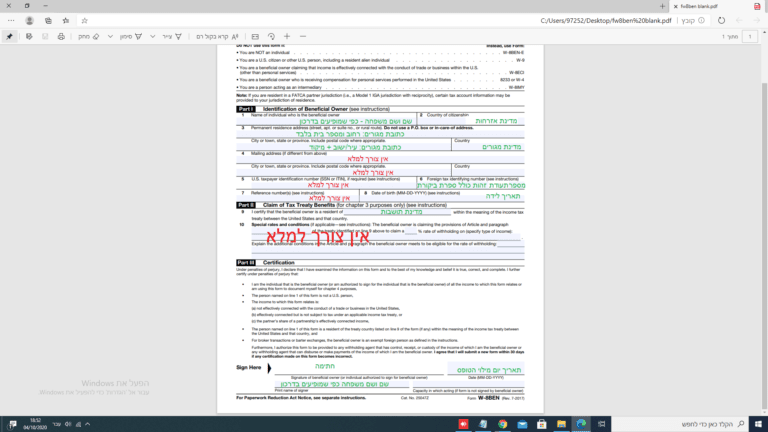Image resolution: width=768 pixels, height=432 pixels.
Task: Zoom in on the PDF with plus
Action: [x=287, y=37]
